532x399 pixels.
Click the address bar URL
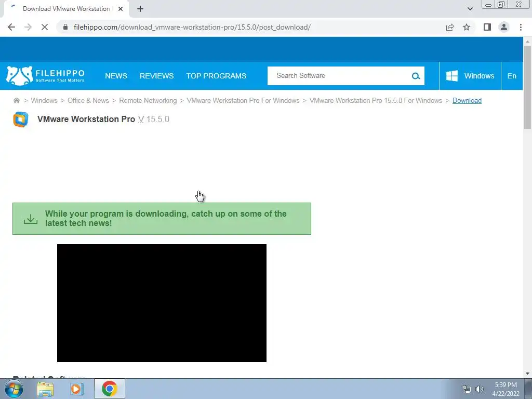192,27
